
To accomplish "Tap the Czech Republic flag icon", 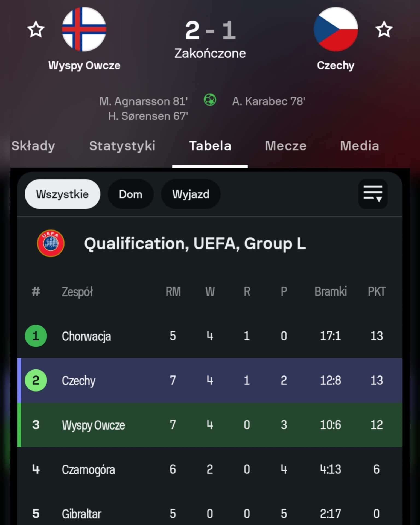I will 336,29.
